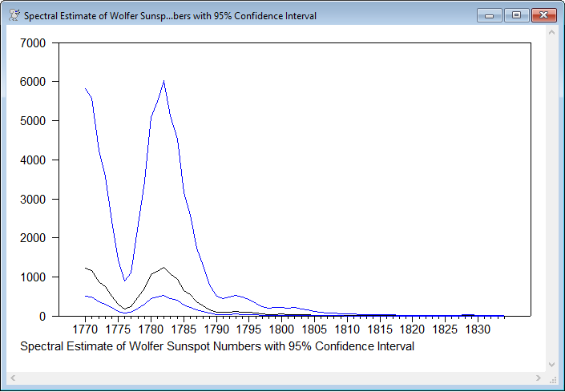Minimize the Spectral Estimate window
This screenshot has height=392, width=565.
(x=488, y=15)
